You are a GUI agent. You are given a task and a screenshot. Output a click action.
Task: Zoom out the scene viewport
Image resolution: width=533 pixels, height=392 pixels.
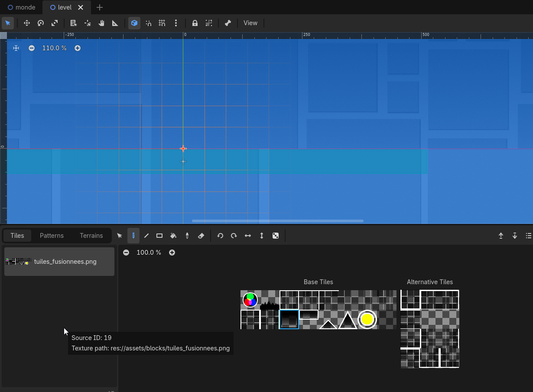coord(32,48)
